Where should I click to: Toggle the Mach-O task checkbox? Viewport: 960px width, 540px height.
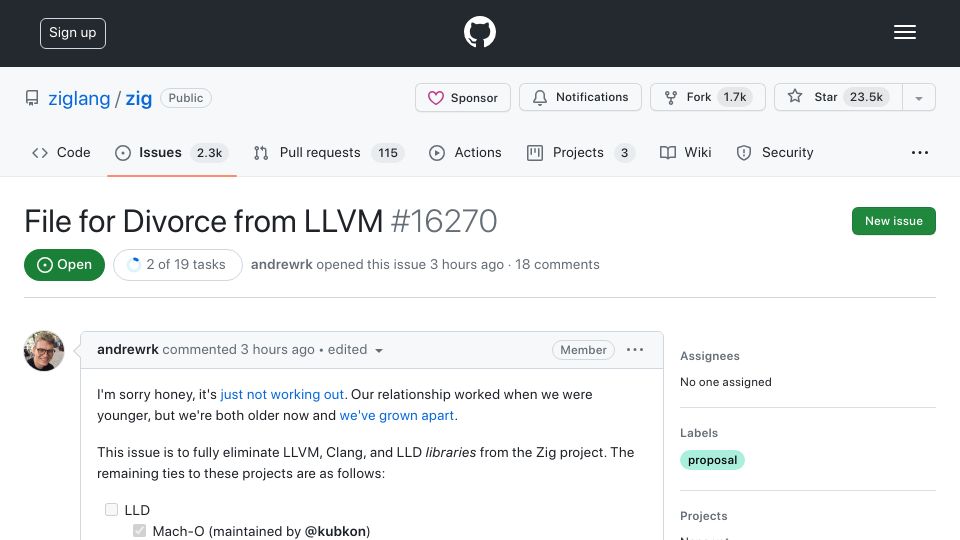(x=140, y=530)
